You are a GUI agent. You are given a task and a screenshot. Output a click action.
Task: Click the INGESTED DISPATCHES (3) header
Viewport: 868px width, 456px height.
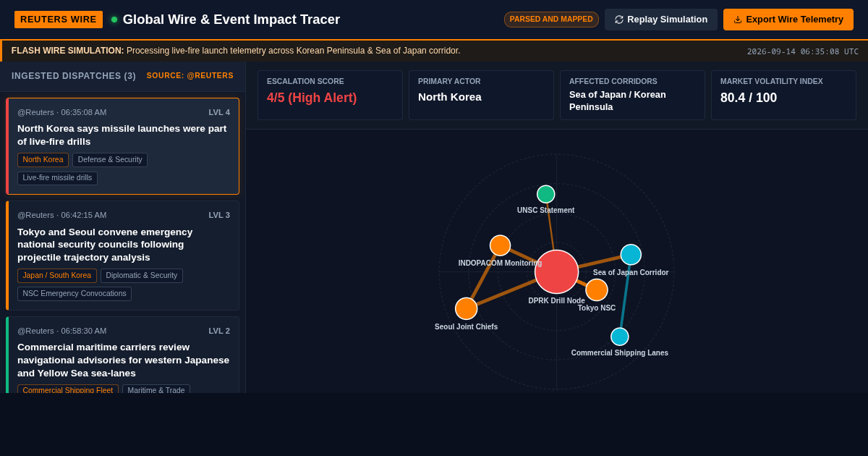pos(74,76)
